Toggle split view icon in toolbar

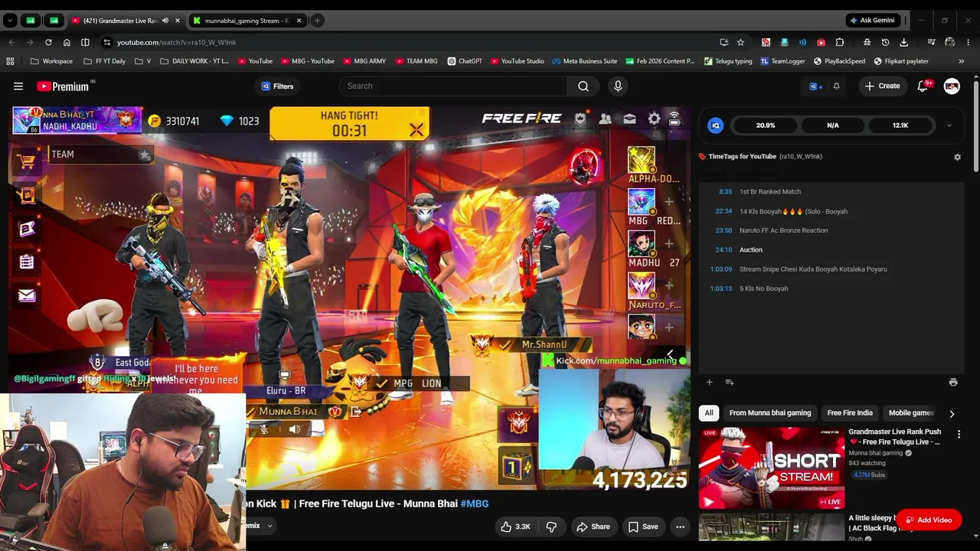(85, 42)
